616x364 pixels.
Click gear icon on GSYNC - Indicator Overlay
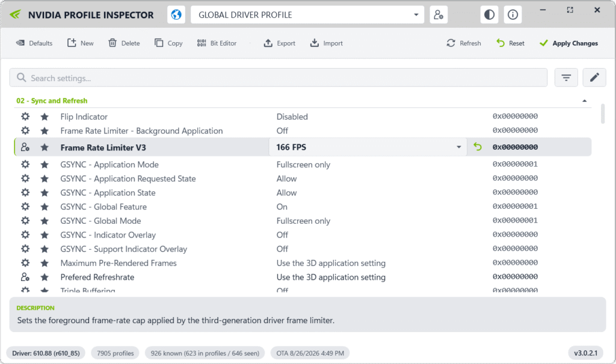tap(25, 235)
